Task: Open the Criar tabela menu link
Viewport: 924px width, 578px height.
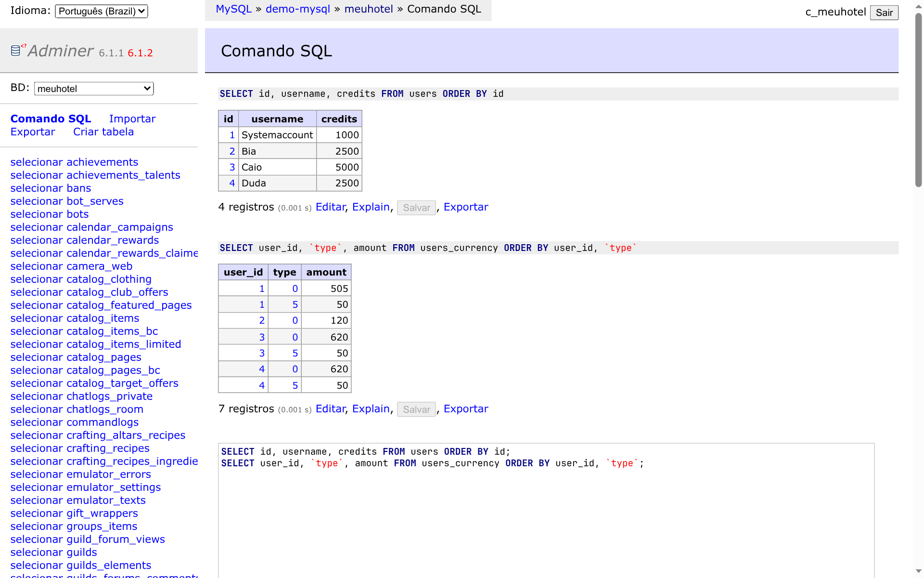Action: (103, 131)
